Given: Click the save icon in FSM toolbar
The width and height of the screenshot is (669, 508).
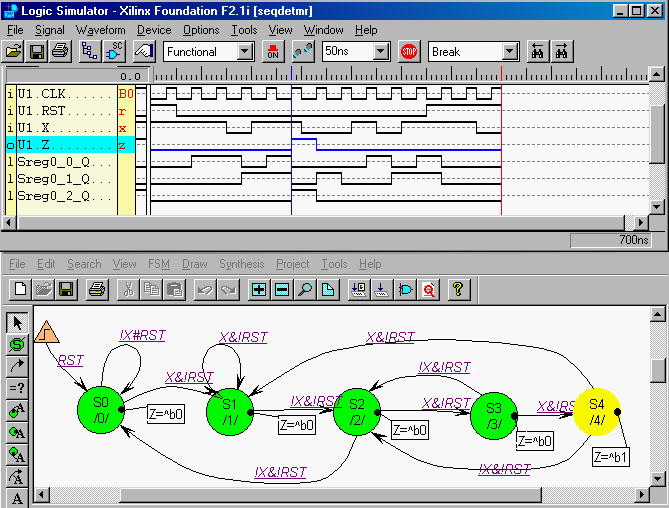Looking at the screenshot, I should click(x=65, y=290).
